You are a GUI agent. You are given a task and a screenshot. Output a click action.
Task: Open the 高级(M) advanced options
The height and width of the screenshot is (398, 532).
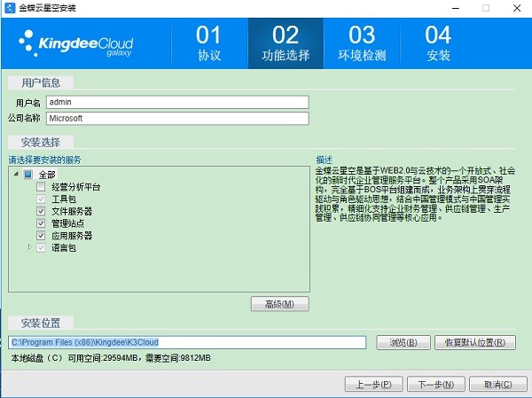[x=279, y=304]
